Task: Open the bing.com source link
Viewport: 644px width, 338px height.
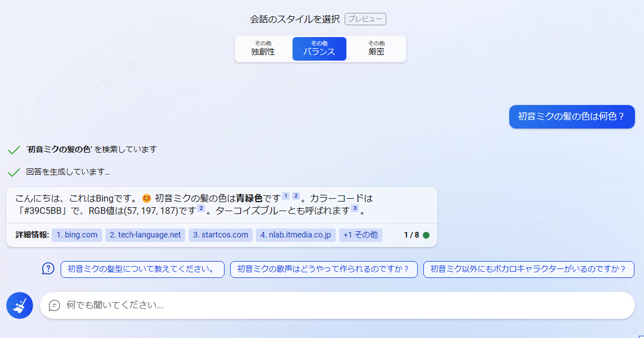Action: coord(76,235)
